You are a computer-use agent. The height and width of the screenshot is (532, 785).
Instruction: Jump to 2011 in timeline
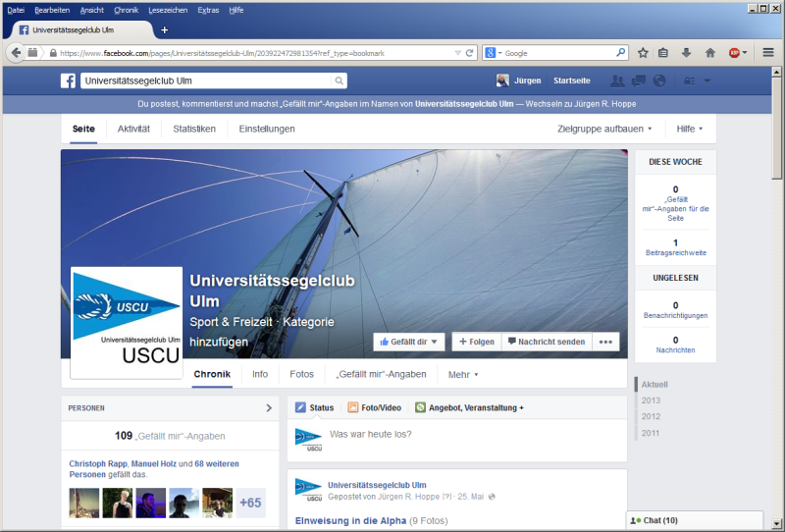[x=651, y=433]
